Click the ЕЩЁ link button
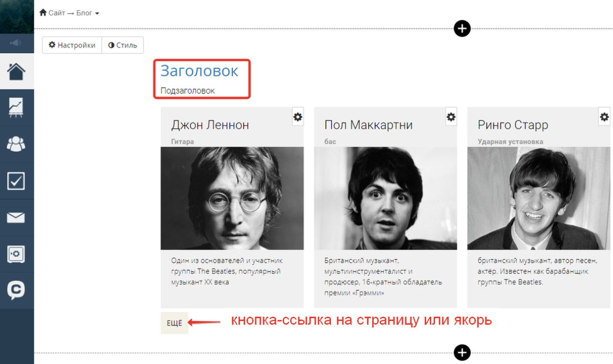The height and width of the screenshot is (364, 613). pos(174,323)
